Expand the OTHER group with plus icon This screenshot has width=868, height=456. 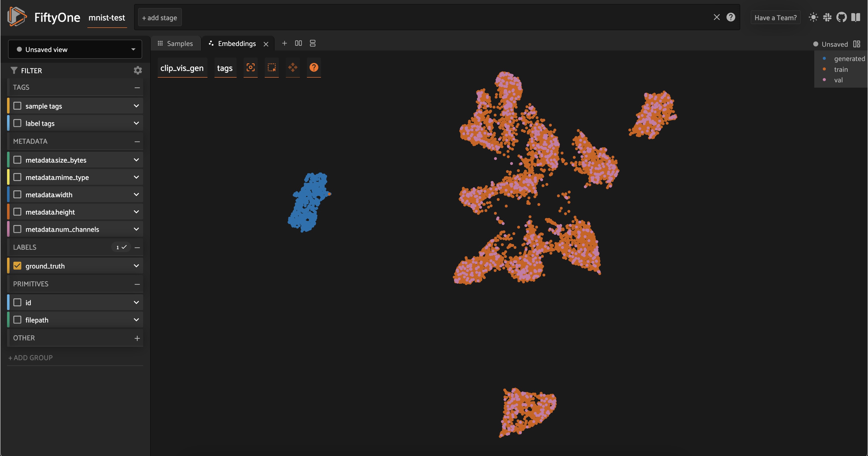point(137,338)
